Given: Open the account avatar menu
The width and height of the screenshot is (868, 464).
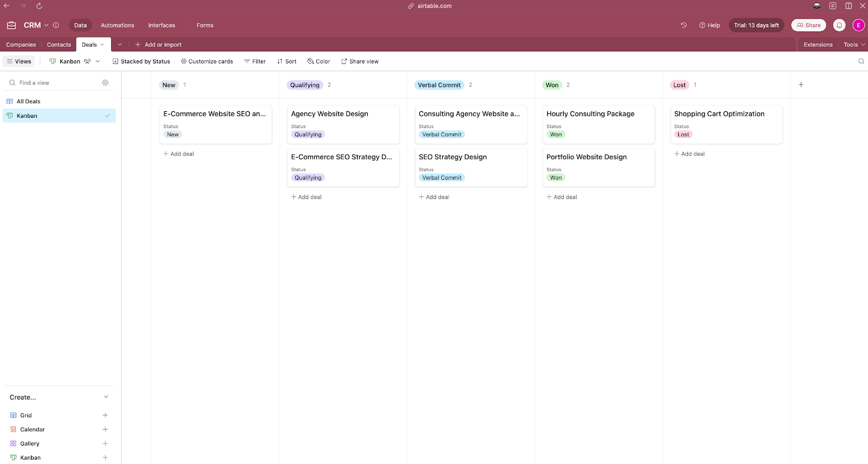Looking at the screenshot, I should pos(858,25).
